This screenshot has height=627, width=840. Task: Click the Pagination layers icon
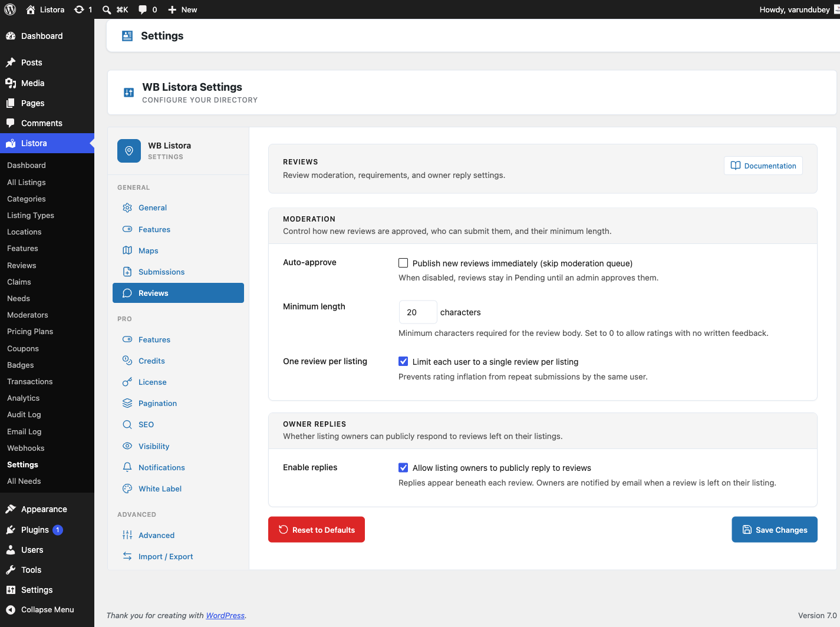click(x=127, y=403)
